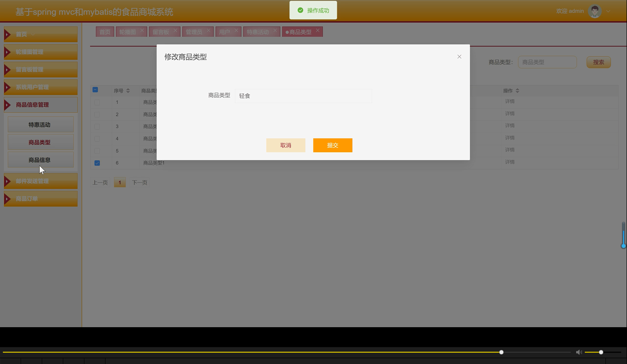
Task: Open 商品类型 in the sidebar submenu
Action: pyautogui.click(x=41, y=142)
